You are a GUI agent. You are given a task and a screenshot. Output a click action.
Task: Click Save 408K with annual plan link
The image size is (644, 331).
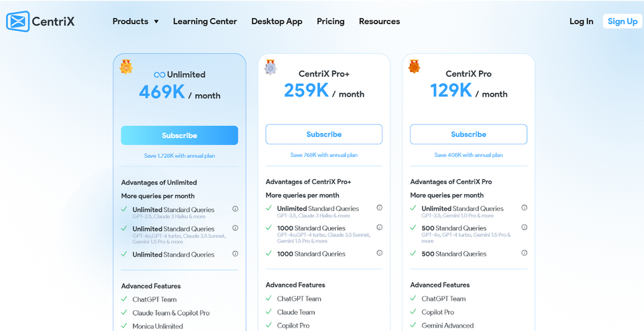coord(469,155)
